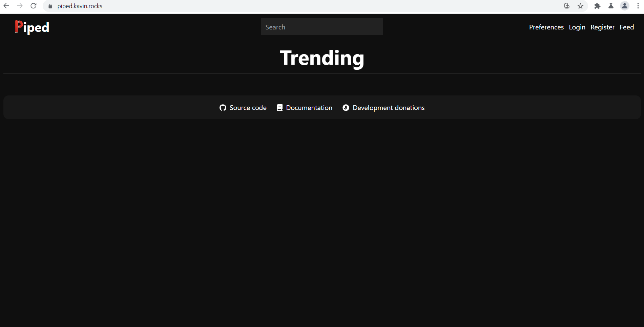644x327 pixels.
Task: Select the address bar URL
Action: point(79,6)
